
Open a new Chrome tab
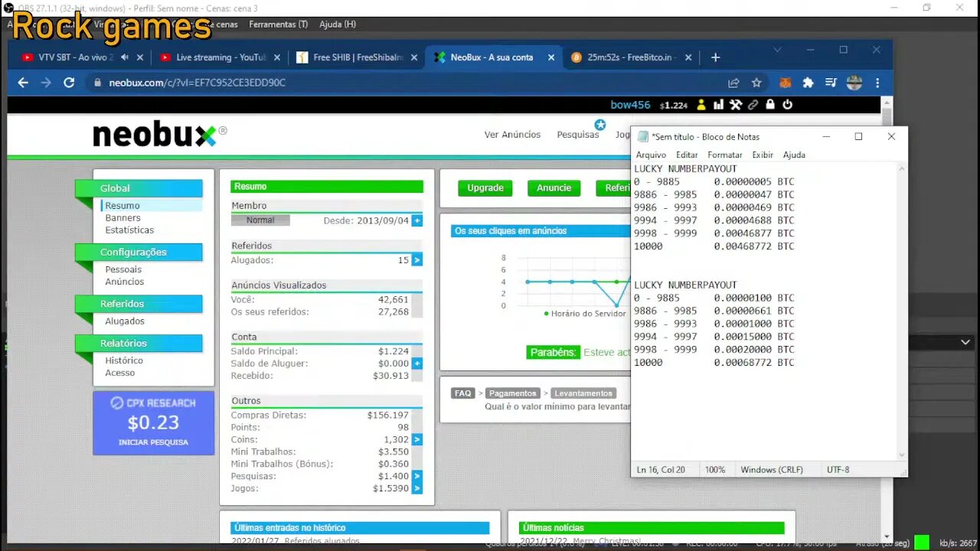pos(715,57)
